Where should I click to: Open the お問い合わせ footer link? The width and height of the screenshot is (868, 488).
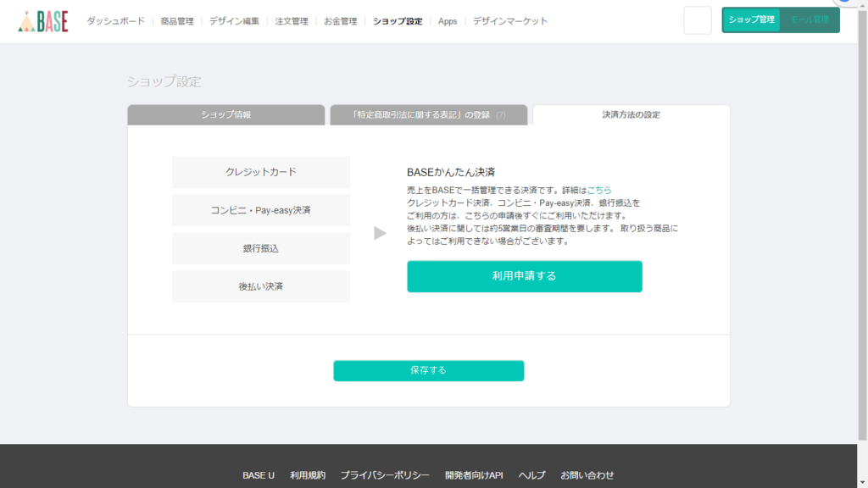click(587, 475)
